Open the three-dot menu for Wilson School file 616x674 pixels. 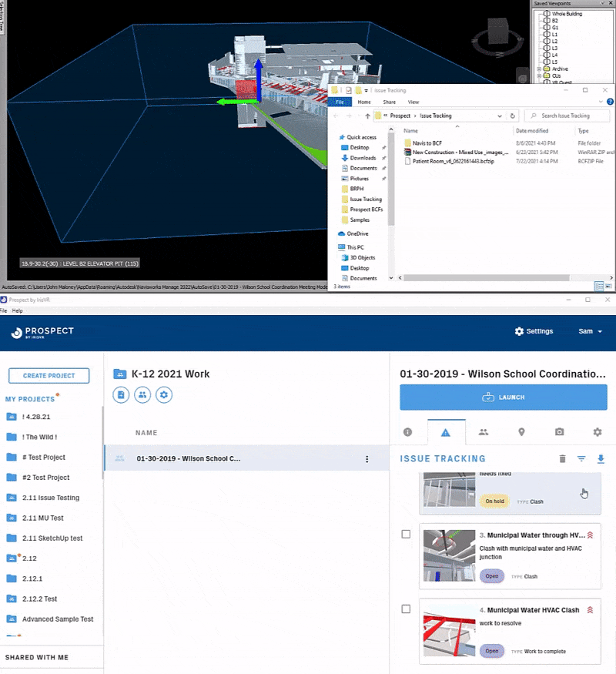[367, 459]
